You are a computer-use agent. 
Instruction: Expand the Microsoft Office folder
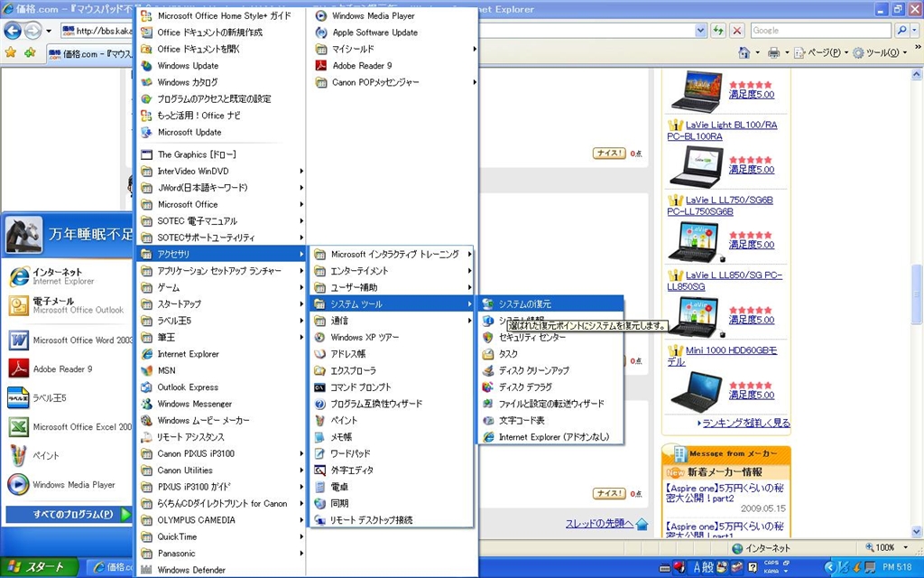221,204
